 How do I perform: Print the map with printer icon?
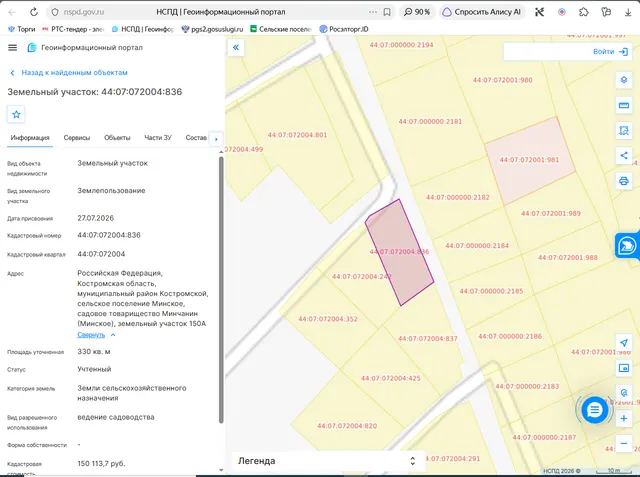[624, 181]
